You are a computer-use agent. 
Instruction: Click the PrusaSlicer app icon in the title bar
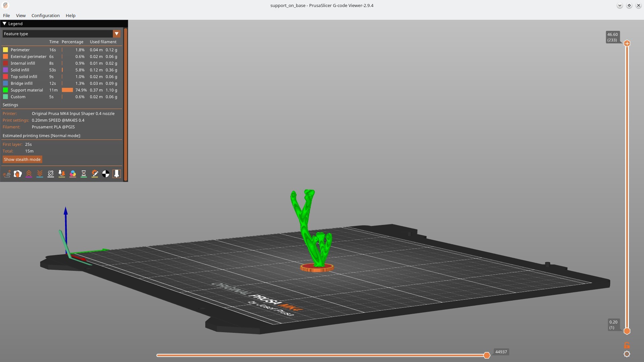5,5
